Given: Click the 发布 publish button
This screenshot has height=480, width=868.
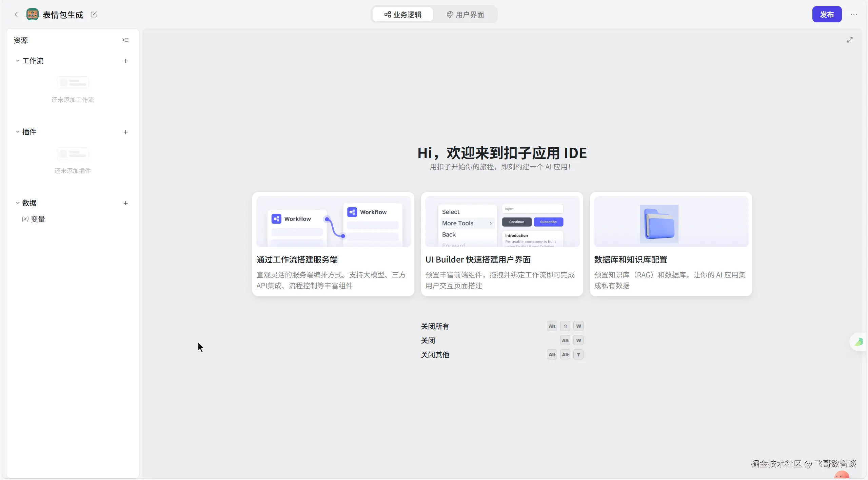Looking at the screenshot, I should 827,15.
